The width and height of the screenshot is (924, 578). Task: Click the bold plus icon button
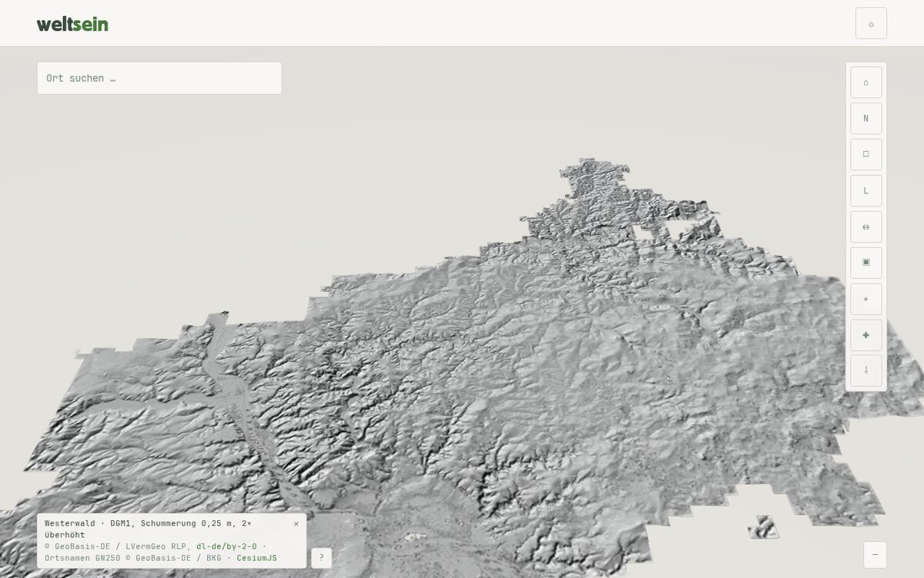(x=865, y=335)
